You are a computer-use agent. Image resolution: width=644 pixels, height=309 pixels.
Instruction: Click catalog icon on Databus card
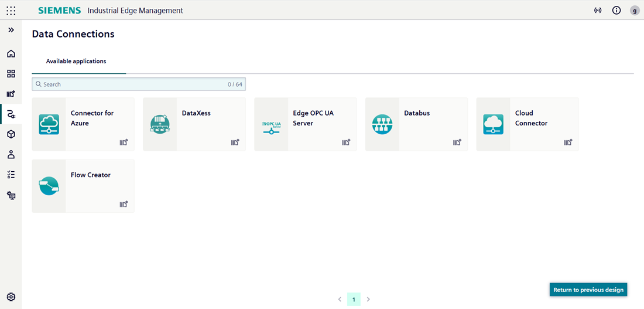coord(457,142)
